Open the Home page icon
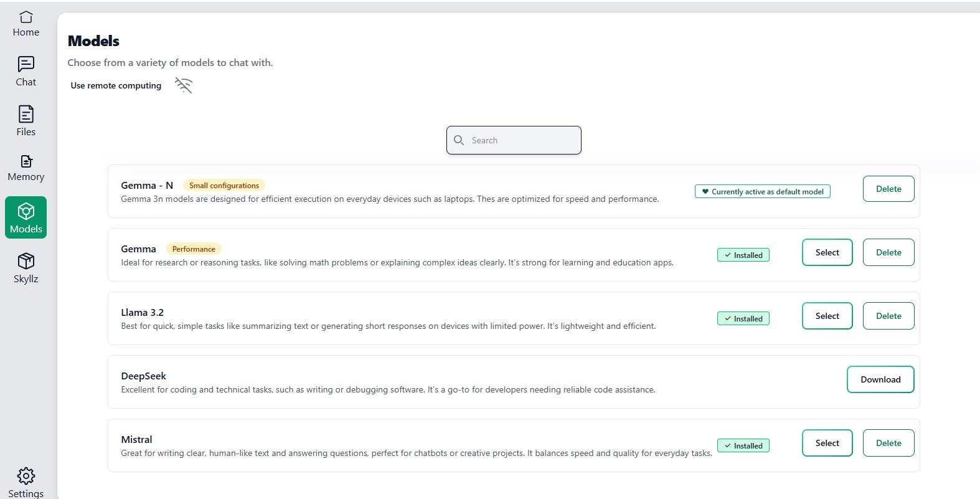Image resolution: width=980 pixels, height=499 pixels. coord(26,17)
